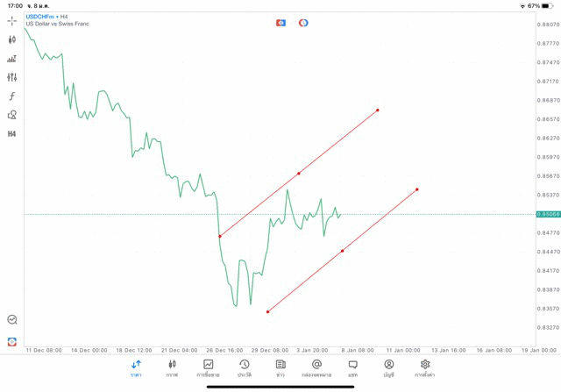Open the Quotes (ราคา) tab

[136, 367]
